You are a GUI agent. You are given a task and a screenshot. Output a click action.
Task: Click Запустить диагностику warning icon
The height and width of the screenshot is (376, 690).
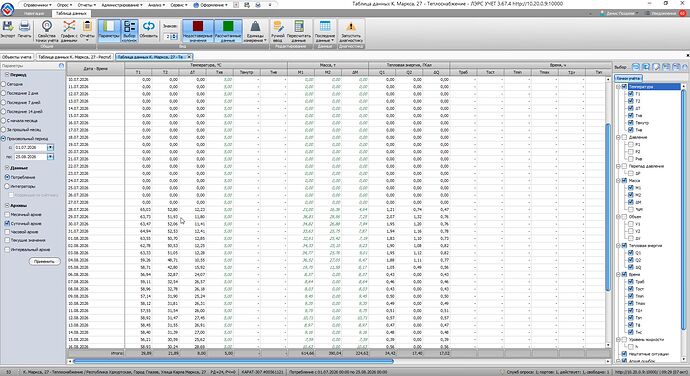coord(351,31)
